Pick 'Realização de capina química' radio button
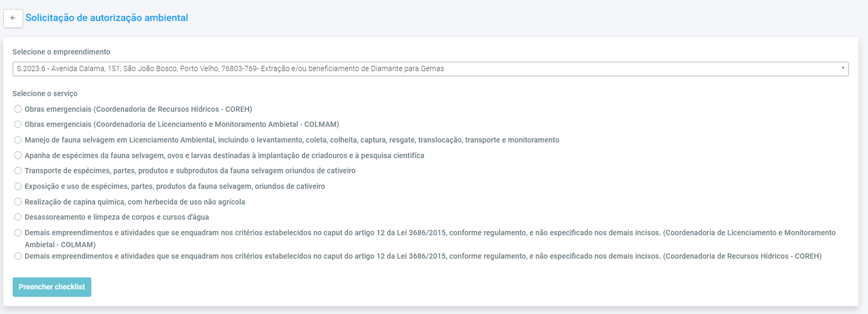Image resolution: width=868 pixels, height=314 pixels. click(18, 202)
